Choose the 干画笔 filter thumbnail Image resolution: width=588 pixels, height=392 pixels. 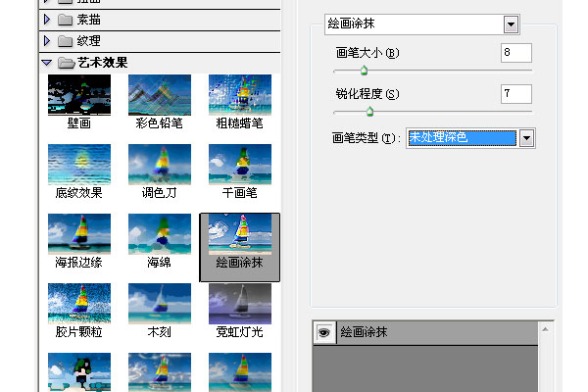pyautogui.click(x=240, y=165)
